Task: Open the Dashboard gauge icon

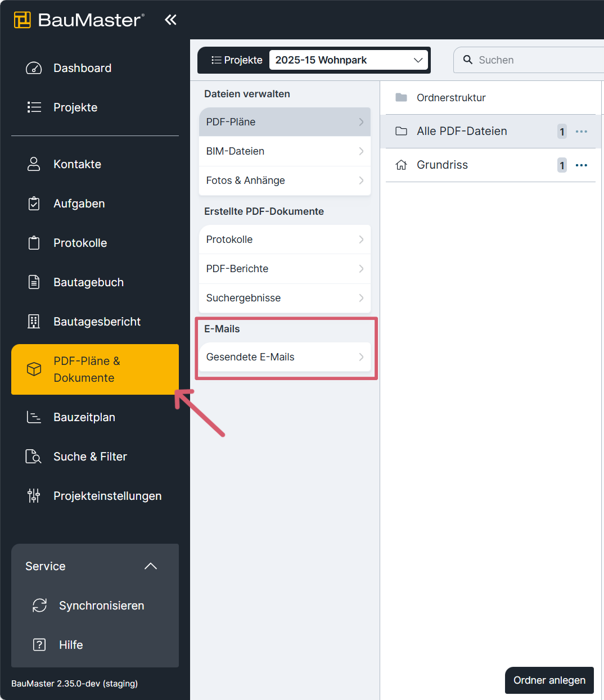Action: click(34, 68)
